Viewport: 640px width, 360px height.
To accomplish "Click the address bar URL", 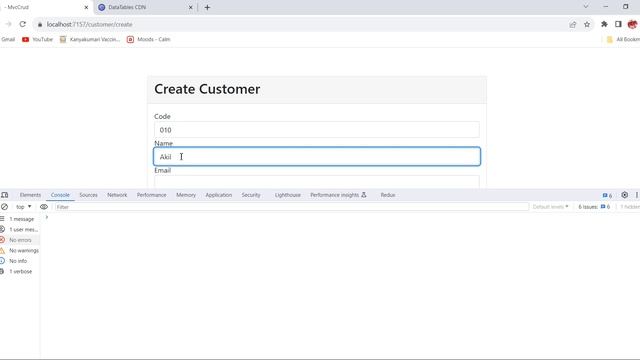I will [x=89, y=24].
